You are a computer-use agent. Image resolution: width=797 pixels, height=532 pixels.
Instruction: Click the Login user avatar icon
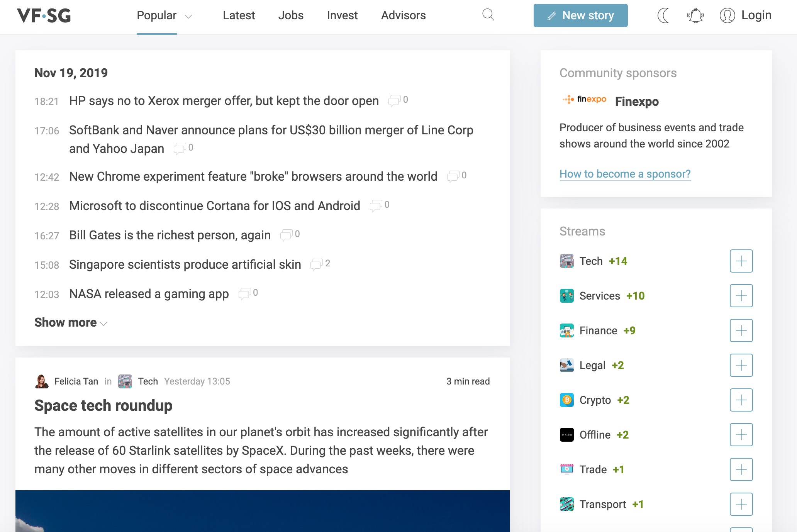[x=727, y=16]
